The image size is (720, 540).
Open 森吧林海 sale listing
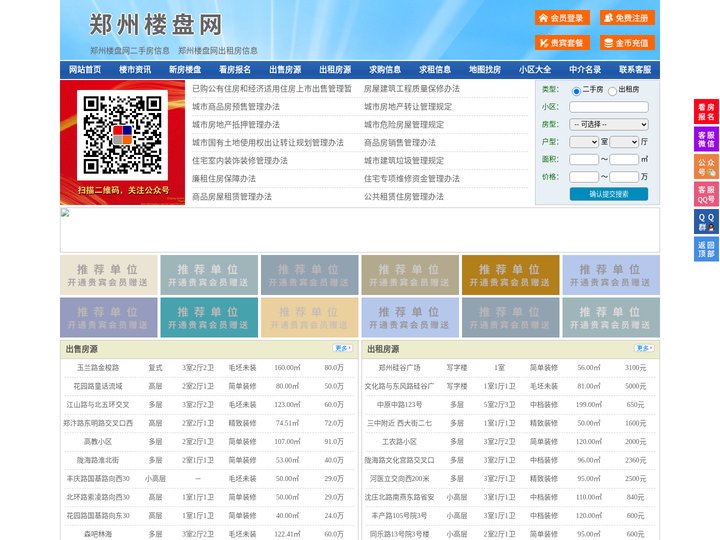pyautogui.click(x=98, y=534)
